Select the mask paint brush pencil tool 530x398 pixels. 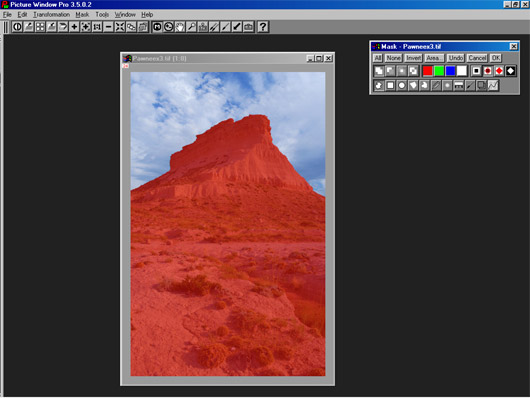(436, 86)
